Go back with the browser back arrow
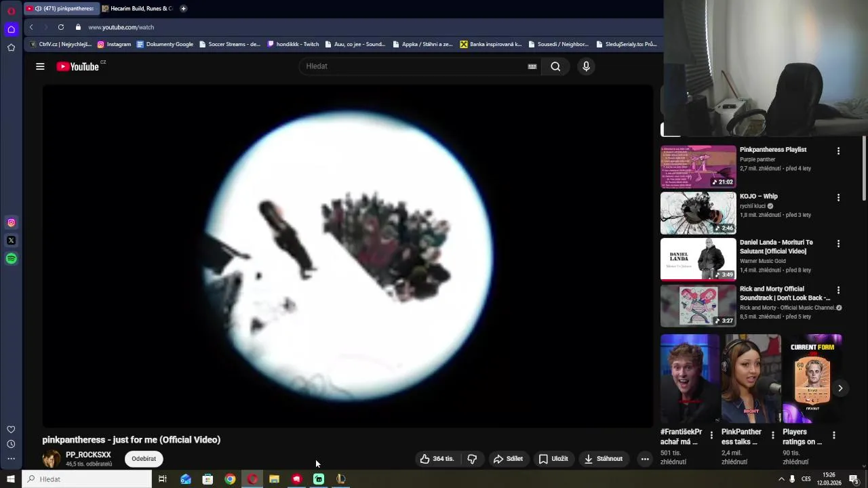The image size is (868, 488). click(31, 27)
